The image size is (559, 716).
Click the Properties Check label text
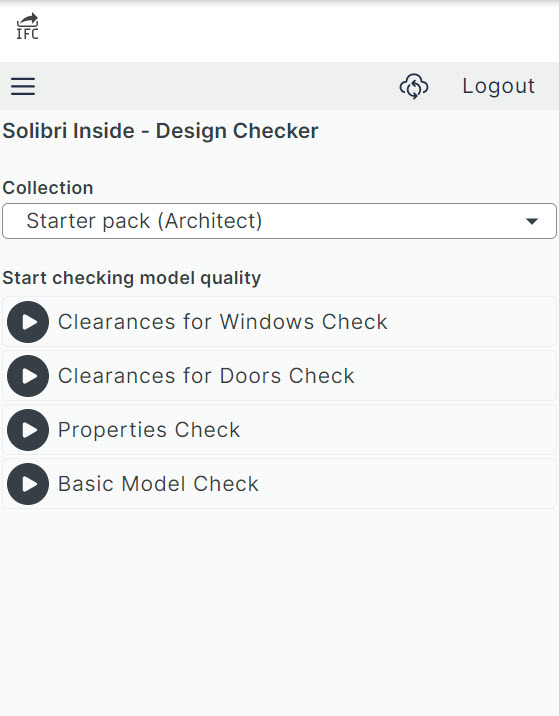149,430
